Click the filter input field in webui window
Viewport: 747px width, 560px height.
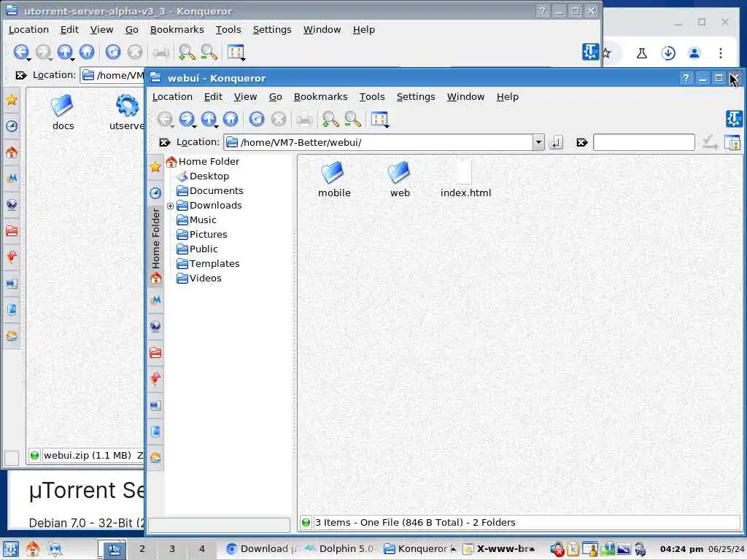643,142
